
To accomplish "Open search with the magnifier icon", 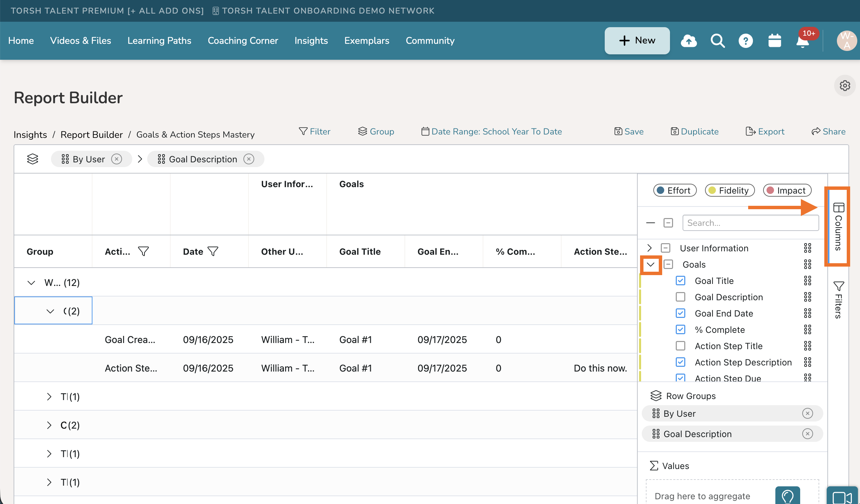I will point(717,41).
